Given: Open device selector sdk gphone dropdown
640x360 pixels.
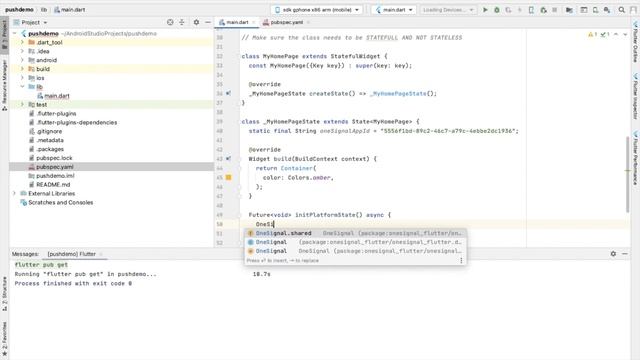Looking at the screenshot, I should point(317,10).
